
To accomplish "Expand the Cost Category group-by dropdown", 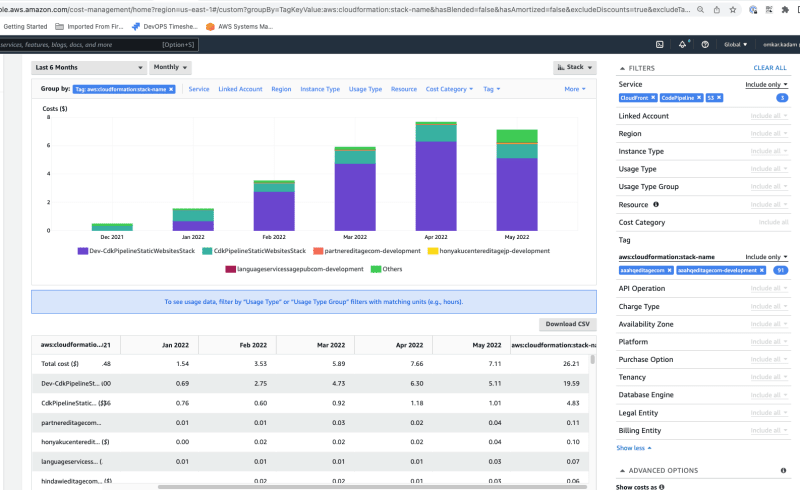I will [x=449, y=89].
